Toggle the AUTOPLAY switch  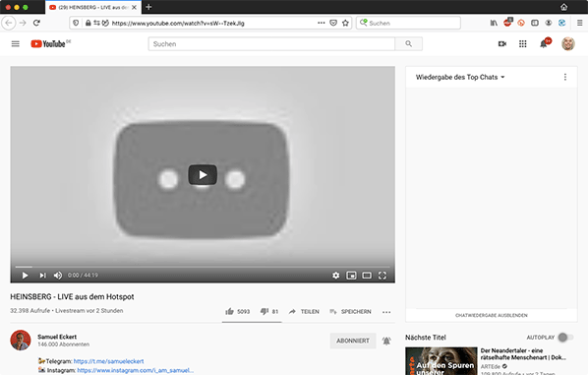(x=565, y=337)
